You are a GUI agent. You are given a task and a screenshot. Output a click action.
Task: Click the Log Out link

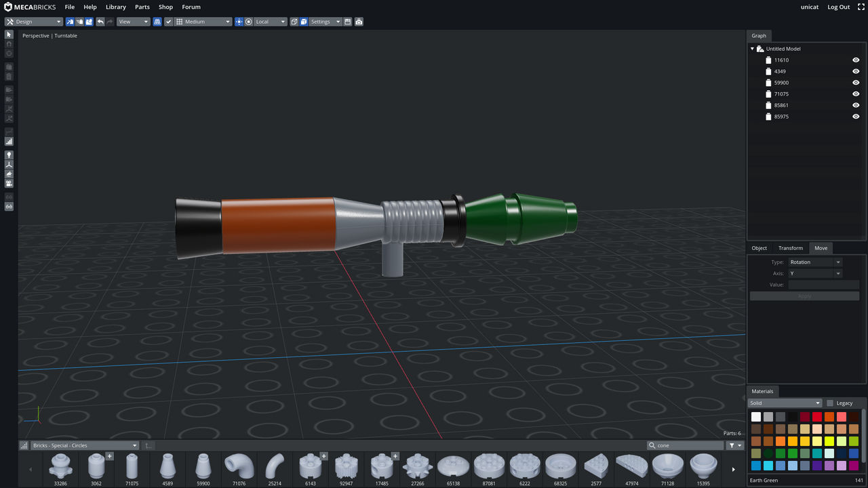(838, 7)
